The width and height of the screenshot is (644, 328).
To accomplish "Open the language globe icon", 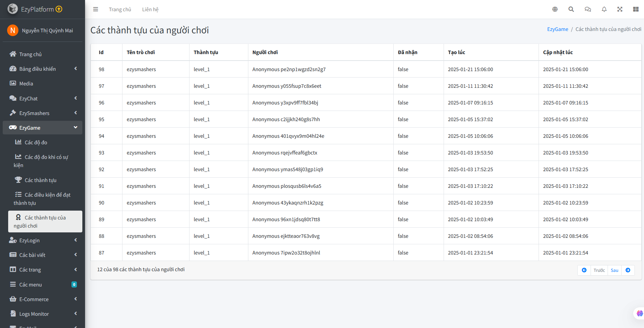I will click(x=555, y=9).
